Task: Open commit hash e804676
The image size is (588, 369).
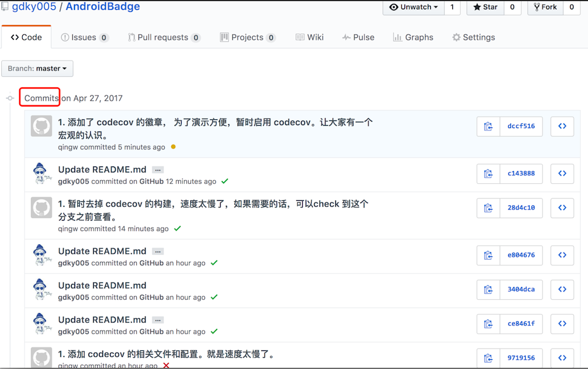Action: pos(521,256)
